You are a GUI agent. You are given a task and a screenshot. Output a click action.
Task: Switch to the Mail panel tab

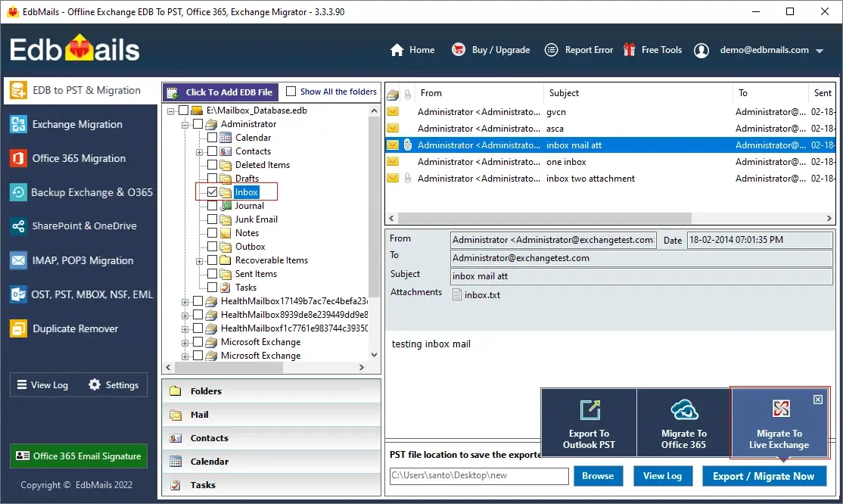(272, 415)
